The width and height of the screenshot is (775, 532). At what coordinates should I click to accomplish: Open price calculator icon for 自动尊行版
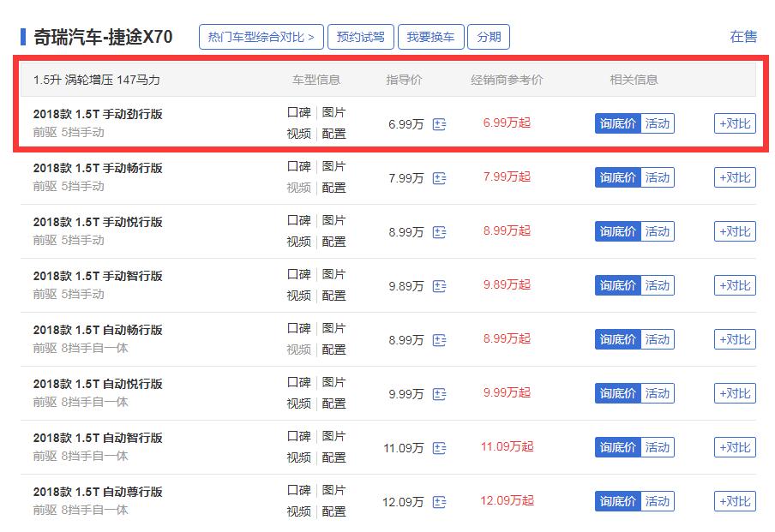click(x=439, y=502)
